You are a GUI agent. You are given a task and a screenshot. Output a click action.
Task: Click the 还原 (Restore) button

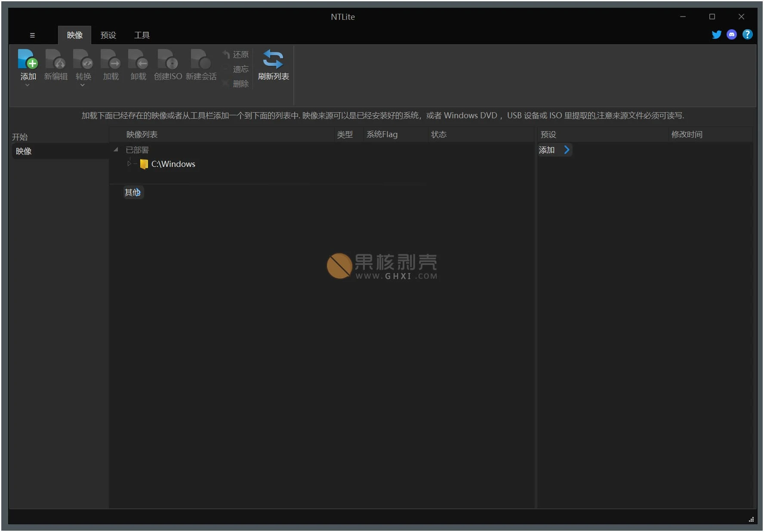point(236,55)
